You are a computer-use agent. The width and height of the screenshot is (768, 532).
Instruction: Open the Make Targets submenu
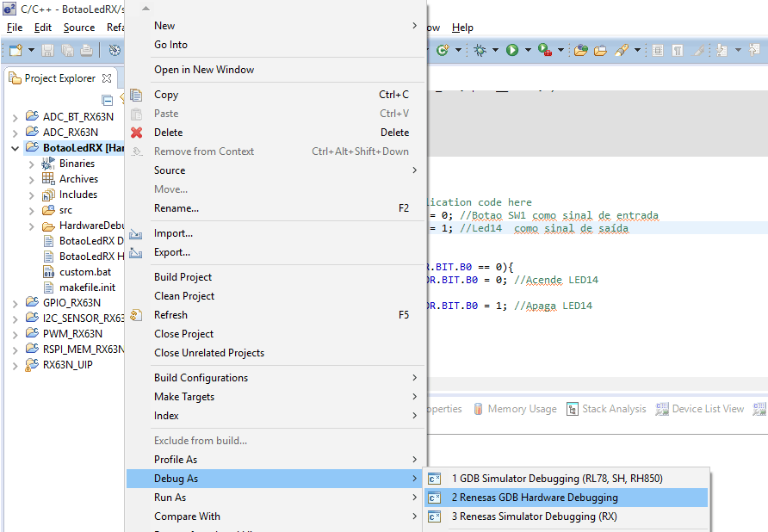point(276,397)
